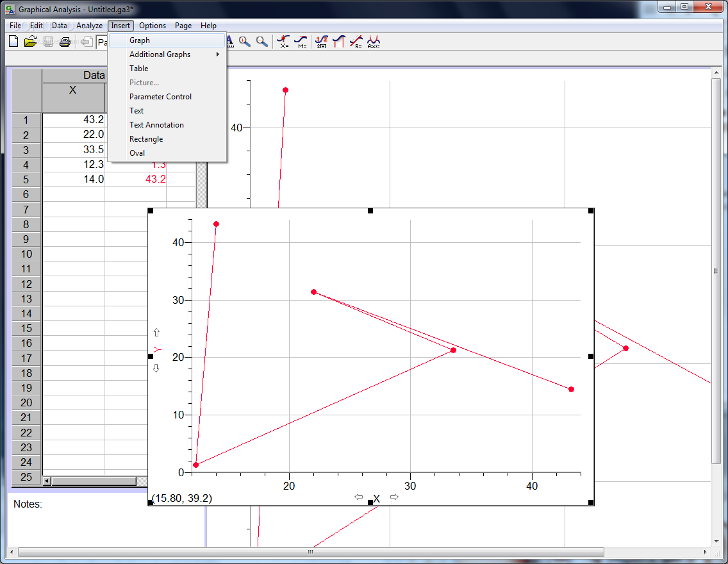The width and height of the screenshot is (728, 564).
Task: Select the Examine (X=) tool
Action: click(x=283, y=42)
